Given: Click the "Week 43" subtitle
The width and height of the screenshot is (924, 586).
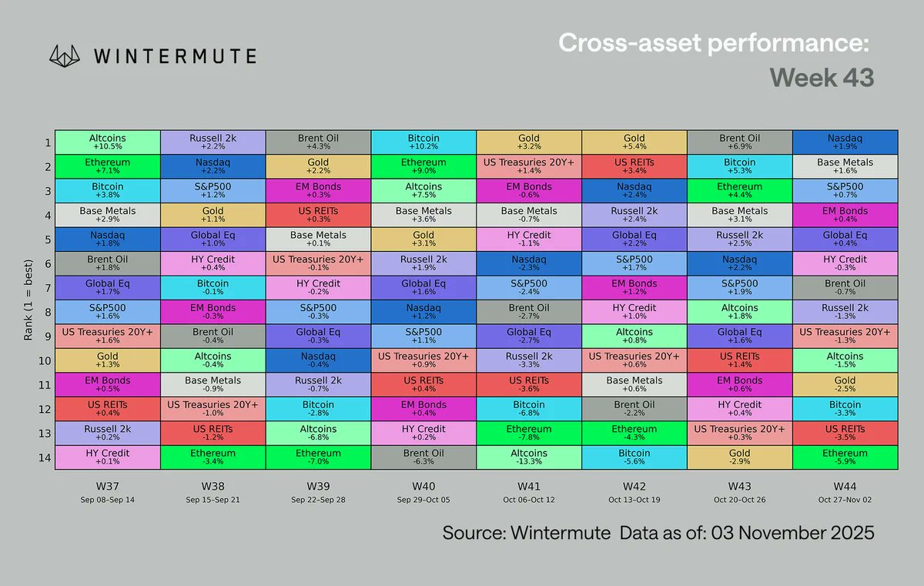Looking at the screenshot, I should click(x=822, y=78).
